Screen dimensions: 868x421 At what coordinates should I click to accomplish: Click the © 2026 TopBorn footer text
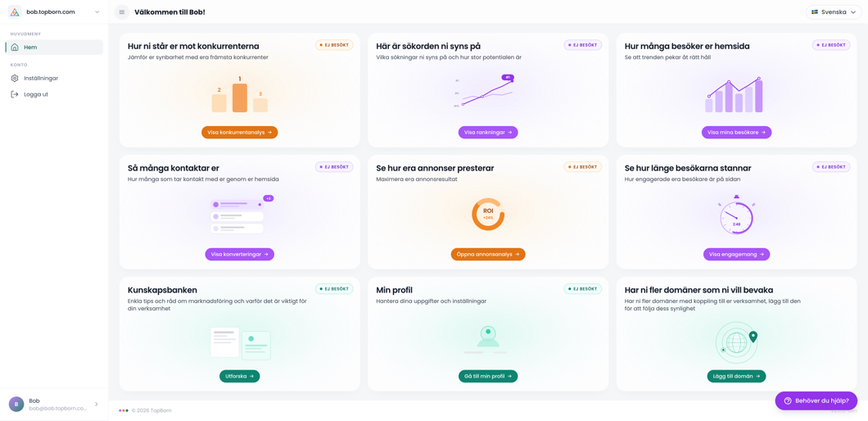coord(150,410)
